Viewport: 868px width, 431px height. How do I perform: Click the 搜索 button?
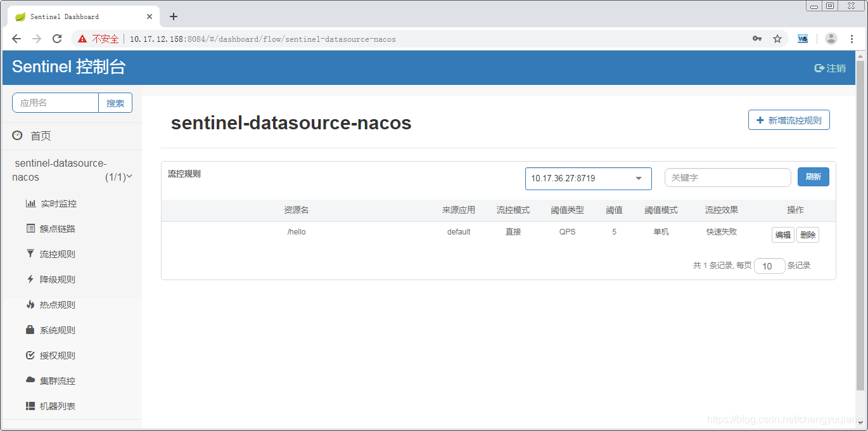[115, 103]
